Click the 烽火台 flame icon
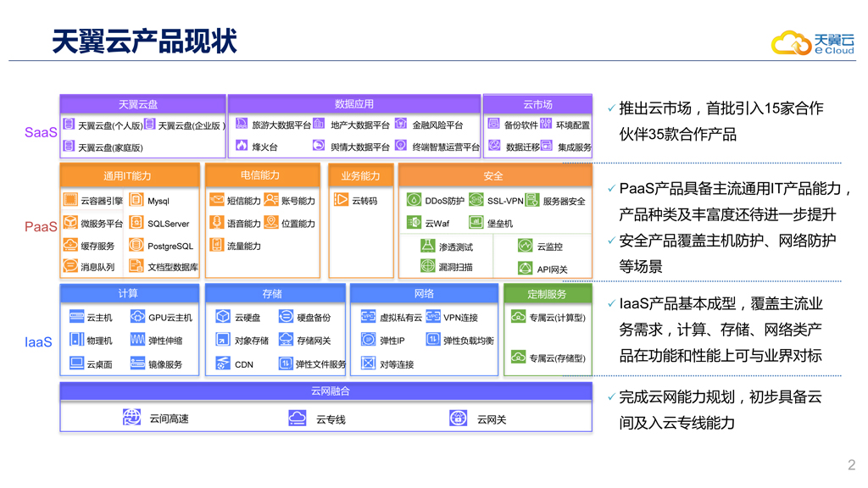Viewport: 868px width, 488px height. pyautogui.click(x=242, y=146)
